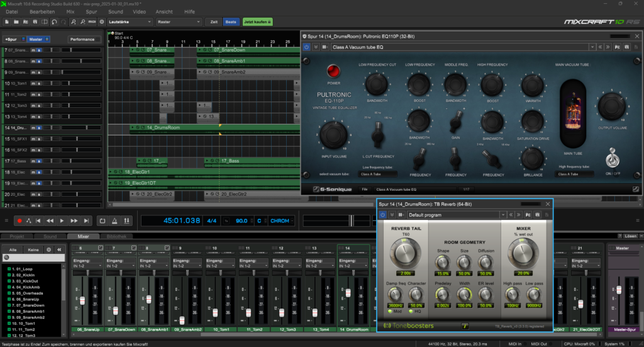The height and width of the screenshot is (347, 644).
Task: Click the Keine button in mixer list
Action: [33, 249]
